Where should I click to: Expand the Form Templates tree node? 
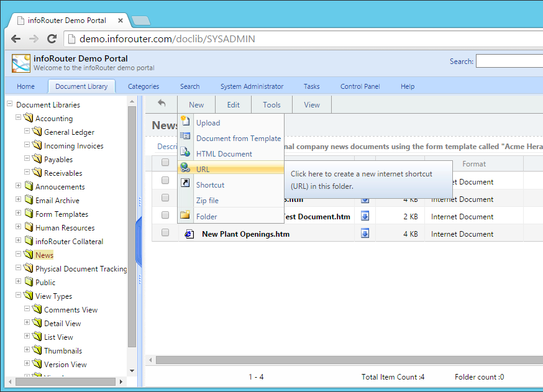coord(19,213)
